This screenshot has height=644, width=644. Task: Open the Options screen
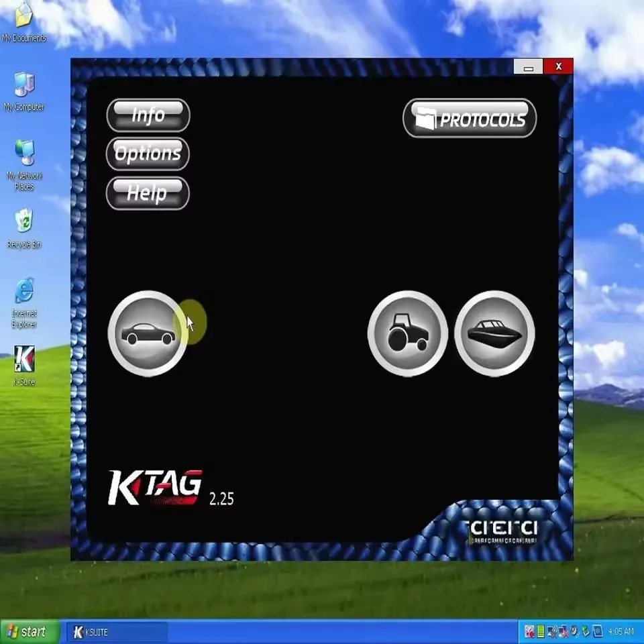148,154
